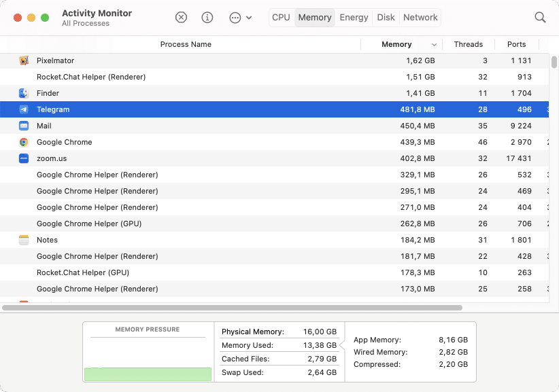559x392 pixels.
Task: Sort by Process Name column header
Action: (x=186, y=45)
